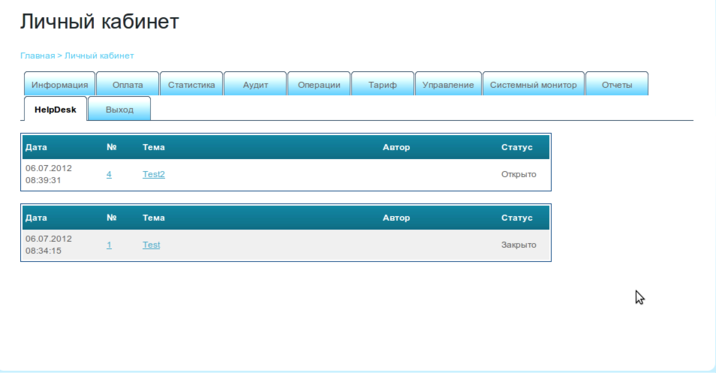
Task: Click the Статус header in the closed-tickets table
Action: 517,218
